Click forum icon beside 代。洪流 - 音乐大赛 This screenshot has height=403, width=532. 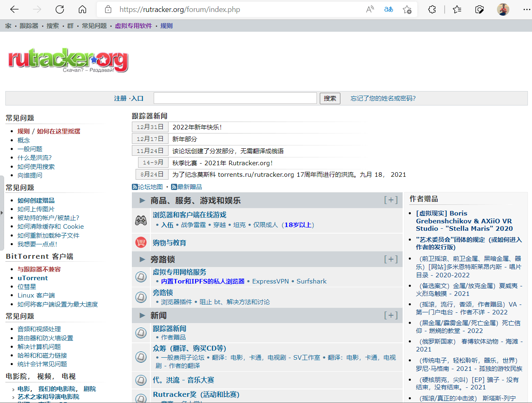[141, 380]
